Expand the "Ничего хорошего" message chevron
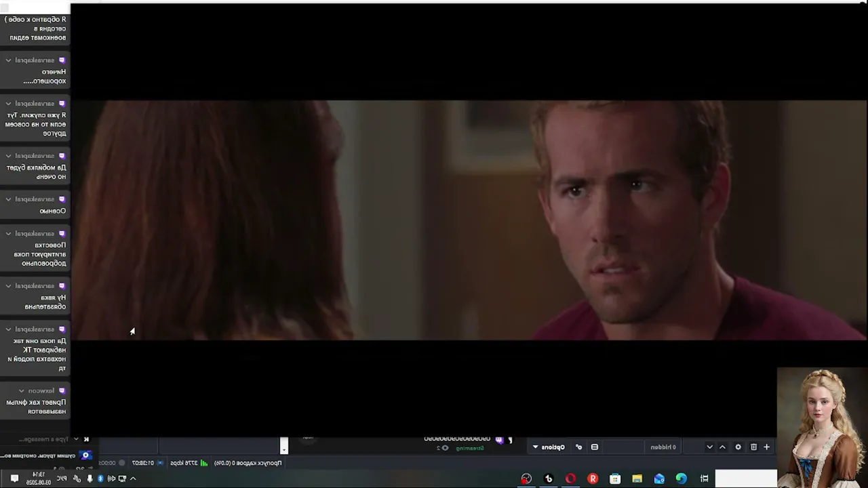This screenshot has height=488, width=868. pyautogui.click(x=8, y=60)
